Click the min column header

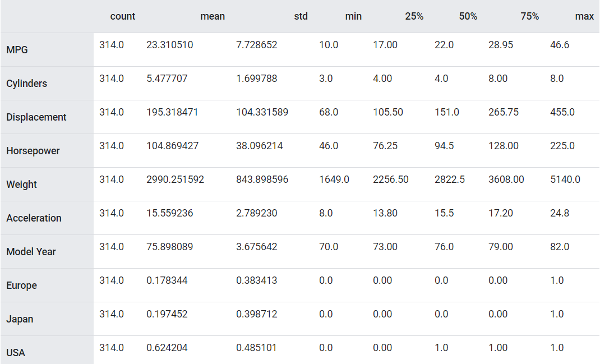353,16
